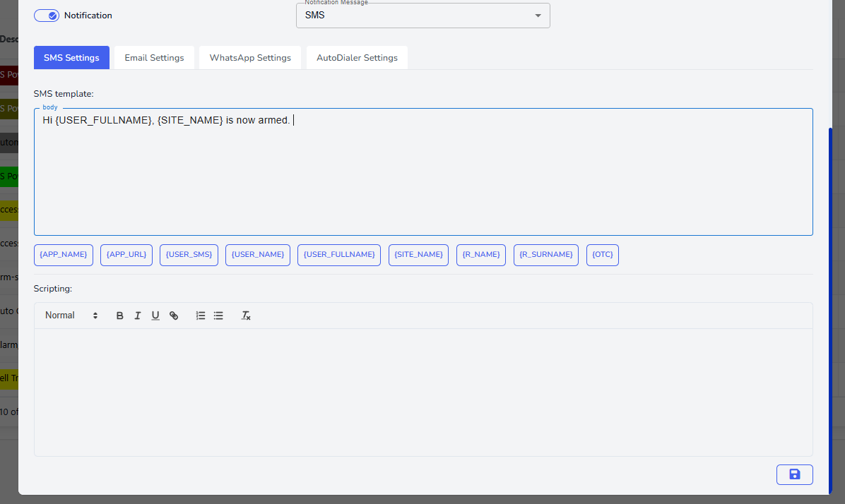Click the insert link icon
This screenshot has width=845, height=504.
(x=174, y=316)
